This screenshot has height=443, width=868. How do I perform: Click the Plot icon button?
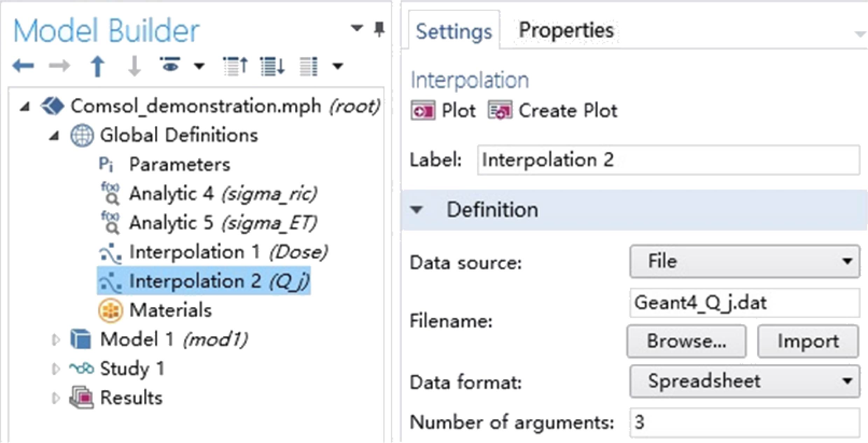click(423, 111)
